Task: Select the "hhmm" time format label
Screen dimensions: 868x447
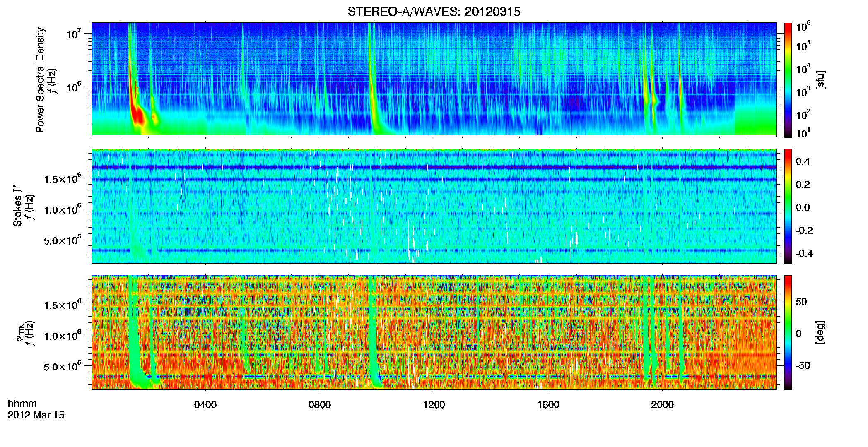Action: (x=22, y=404)
